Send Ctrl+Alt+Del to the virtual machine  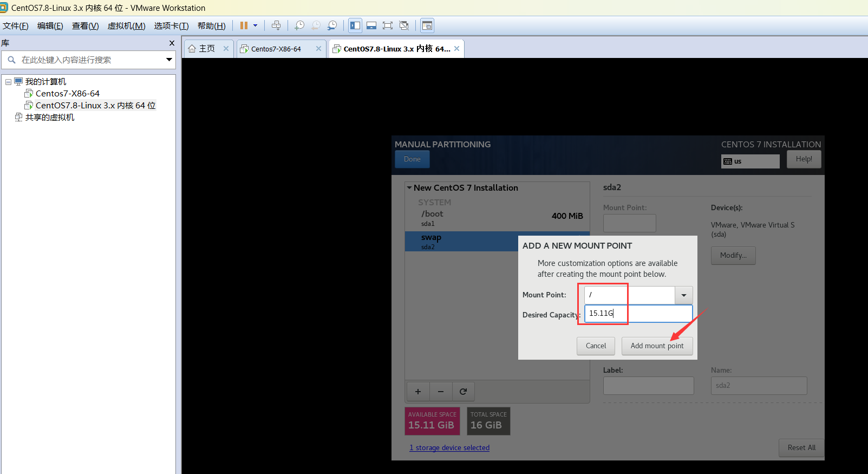pos(276,25)
